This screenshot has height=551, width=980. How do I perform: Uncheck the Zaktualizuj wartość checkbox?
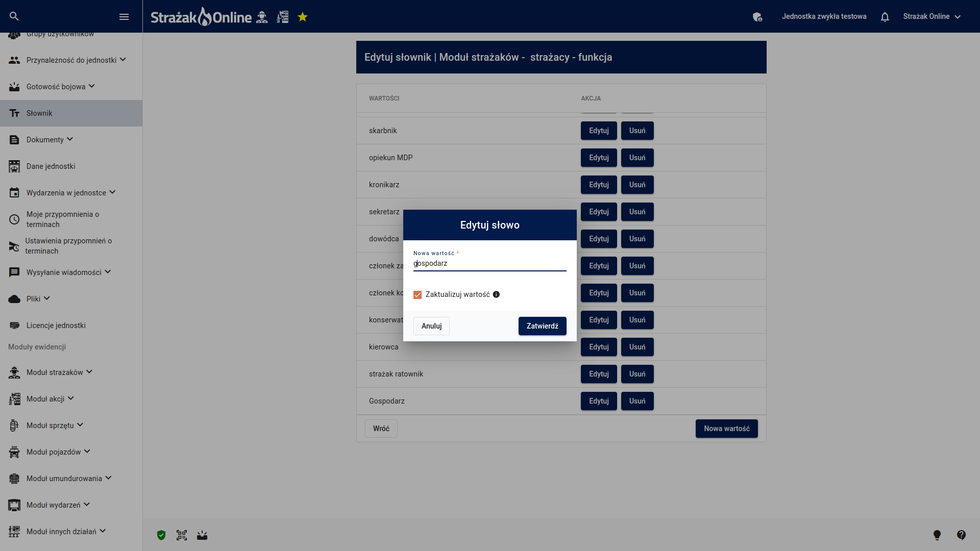(418, 295)
